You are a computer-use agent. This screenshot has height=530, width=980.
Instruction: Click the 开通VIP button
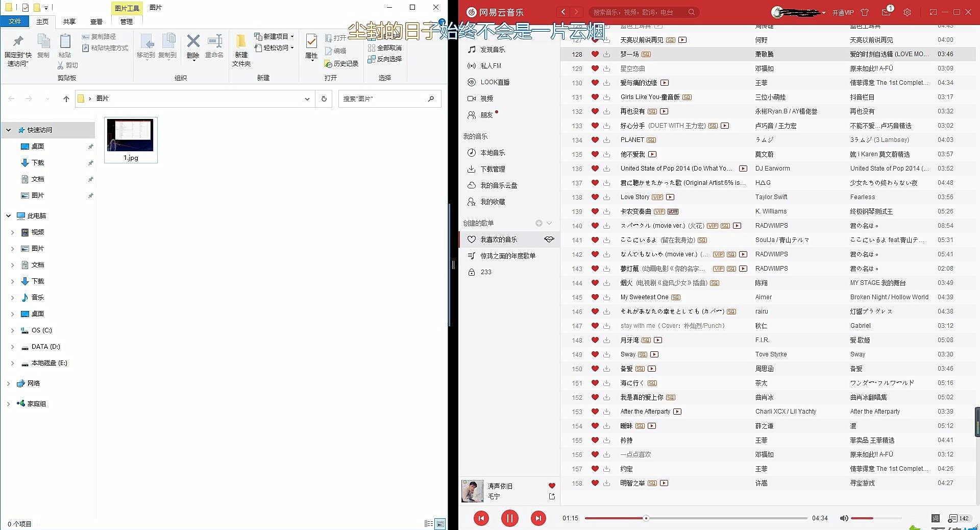click(x=843, y=12)
